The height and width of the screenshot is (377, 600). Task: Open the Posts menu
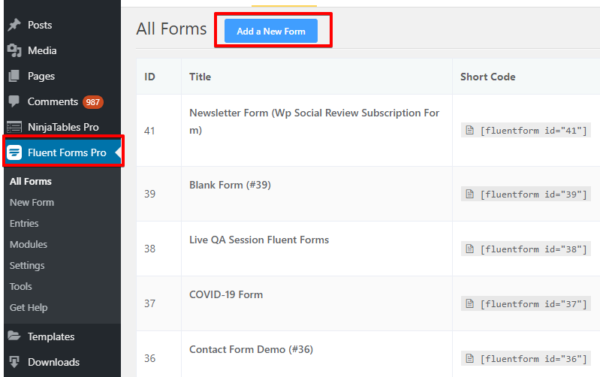click(x=40, y=25)
